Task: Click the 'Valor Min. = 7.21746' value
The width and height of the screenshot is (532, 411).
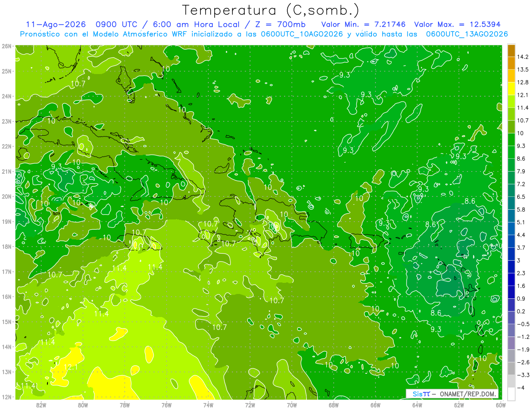Action: [x=363, y=24]
